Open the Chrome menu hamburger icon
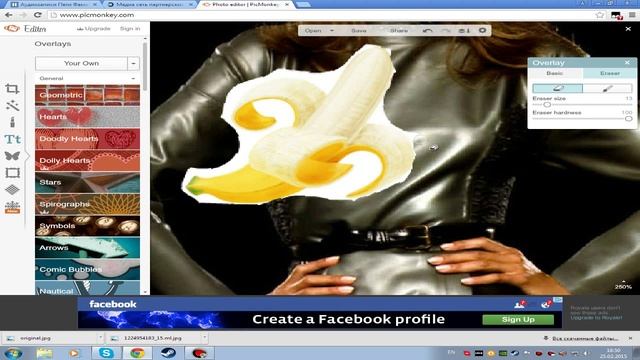The width and height of the screenshot is (640, 360). point(632,15)
